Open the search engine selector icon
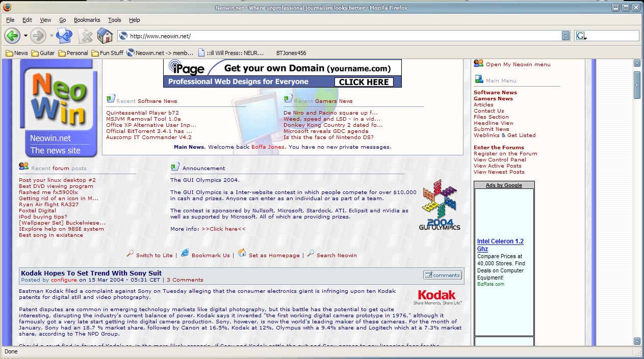 pyautogui.click(x=581, y=36)
